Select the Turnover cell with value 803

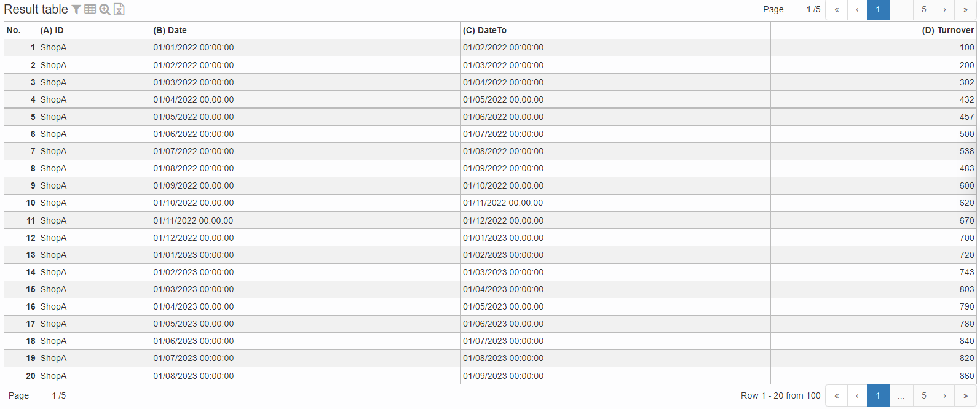pos(874,289)
